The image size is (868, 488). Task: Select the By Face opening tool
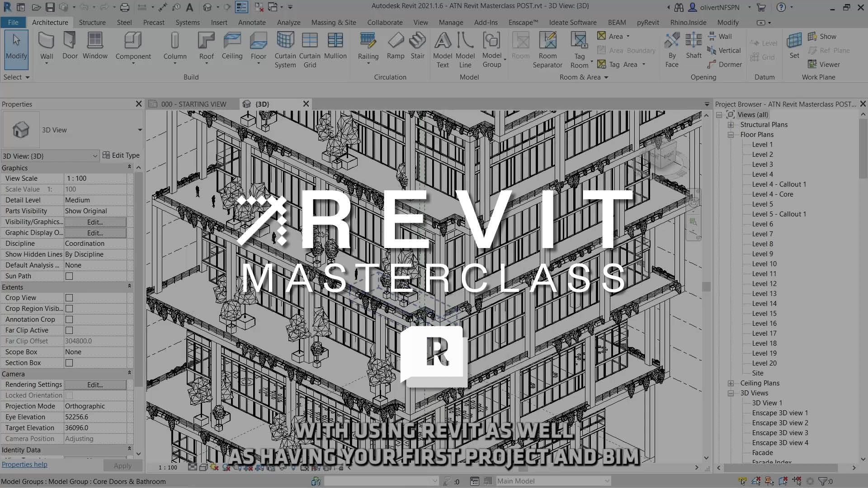coord(672,50)
